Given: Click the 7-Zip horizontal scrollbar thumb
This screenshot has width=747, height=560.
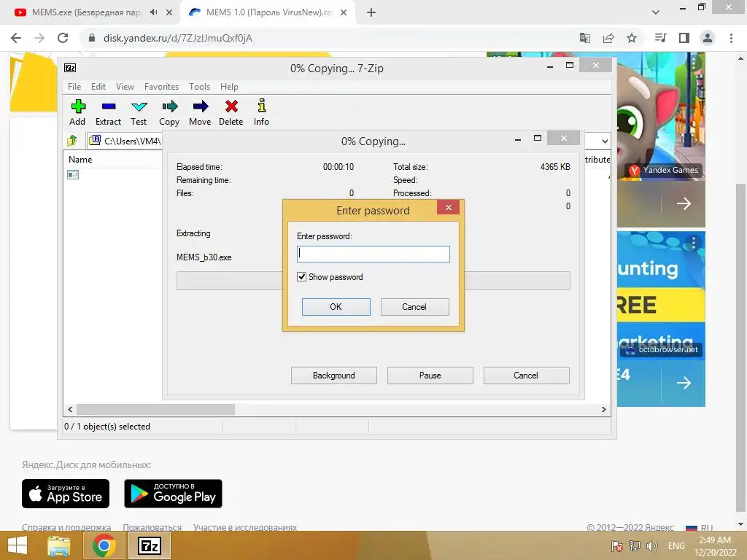Looking at the screenshot, I should 156,410.
